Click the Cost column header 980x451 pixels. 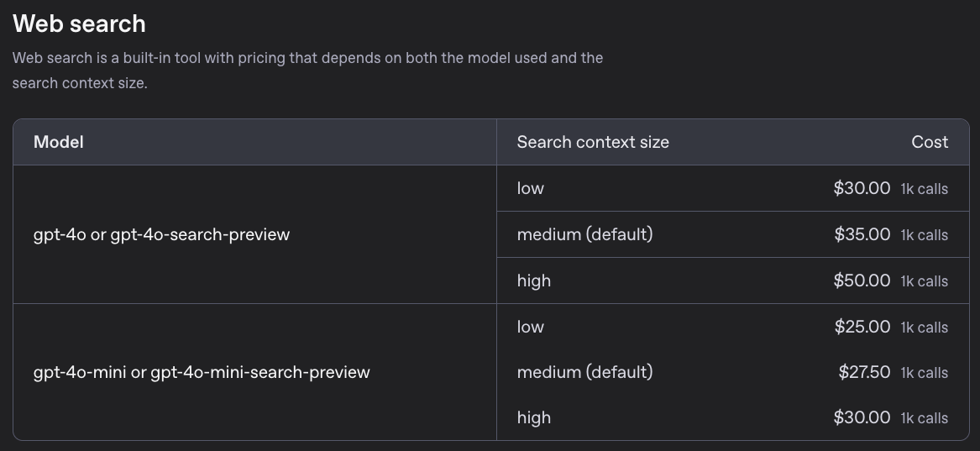click(x=930, y=142)
